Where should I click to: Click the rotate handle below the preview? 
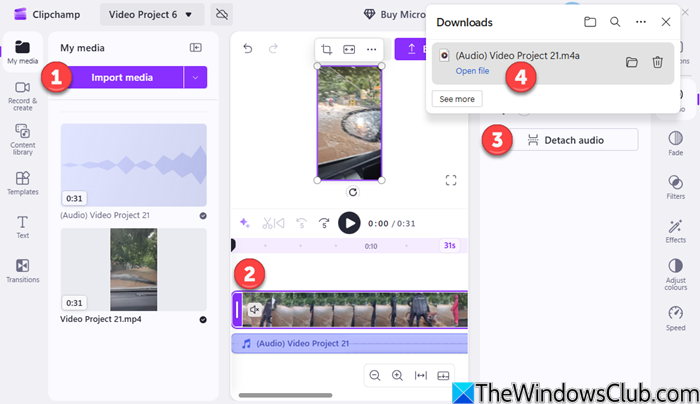(x=353, y=192)
